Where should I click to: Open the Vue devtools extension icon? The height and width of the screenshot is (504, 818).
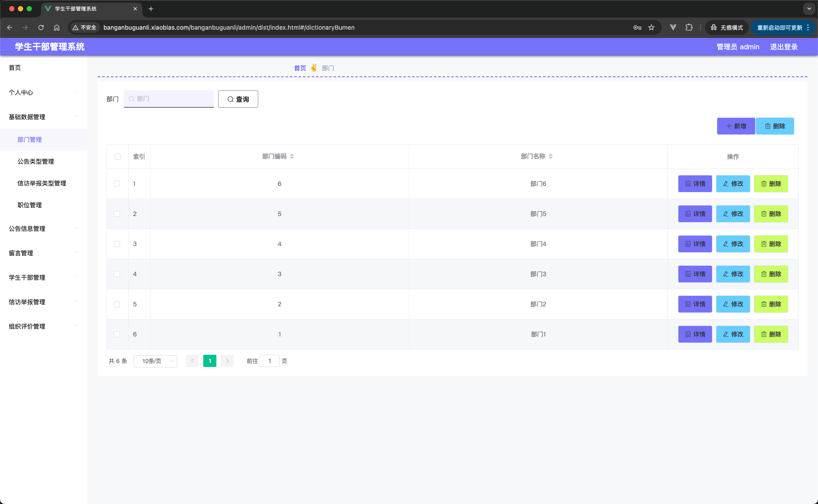(x=673, y=27)
